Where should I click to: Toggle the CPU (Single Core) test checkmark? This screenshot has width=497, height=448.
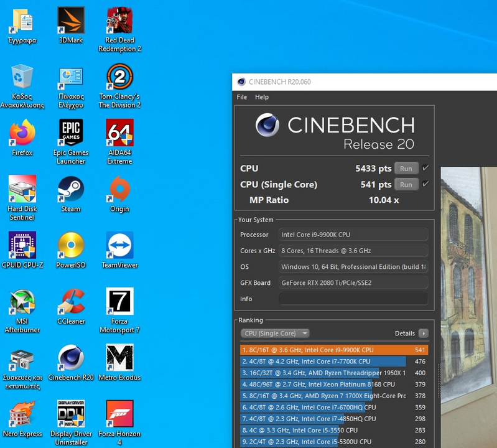click(425, 184)
